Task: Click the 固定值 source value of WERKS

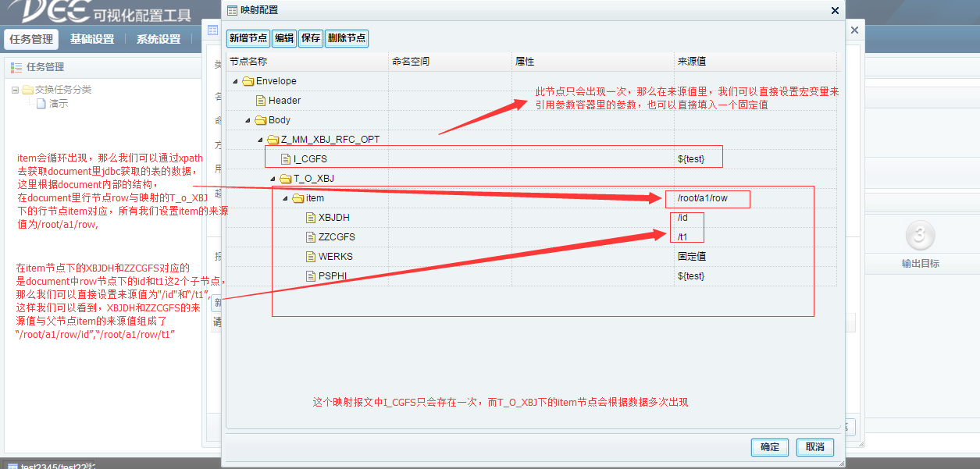Action: [x=692, y=257]
